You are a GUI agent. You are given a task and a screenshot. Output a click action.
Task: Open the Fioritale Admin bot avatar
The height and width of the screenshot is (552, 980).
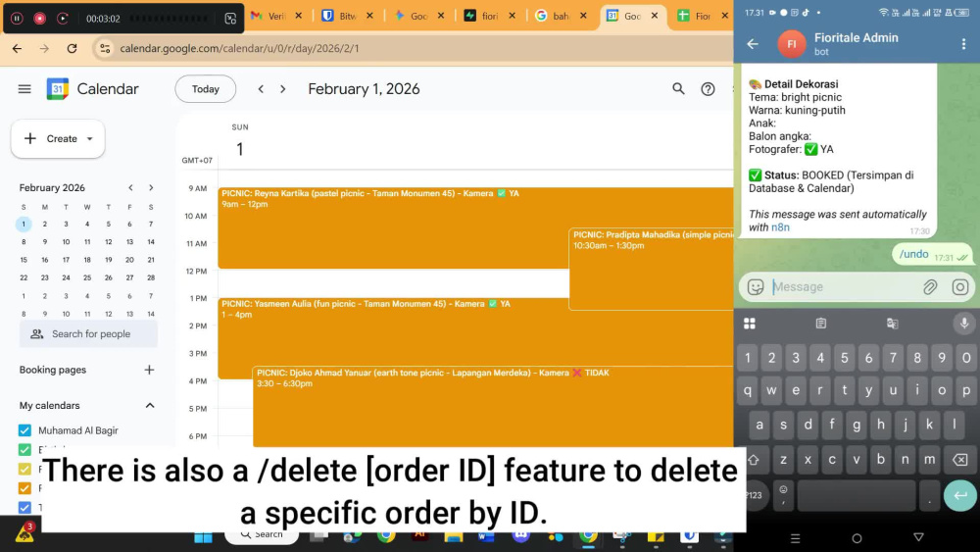(791, 44)
